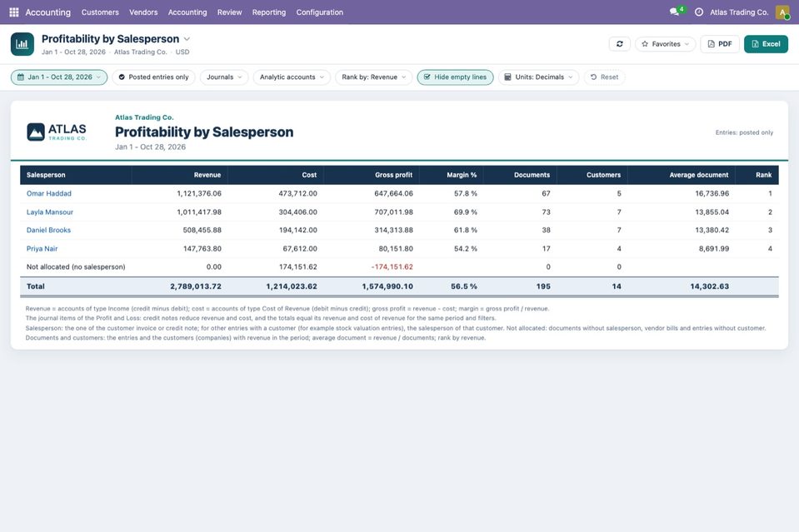The height and width of the screenshot is (532, 799).
Task: Open the Favorites dropdown
Action: 665,44
